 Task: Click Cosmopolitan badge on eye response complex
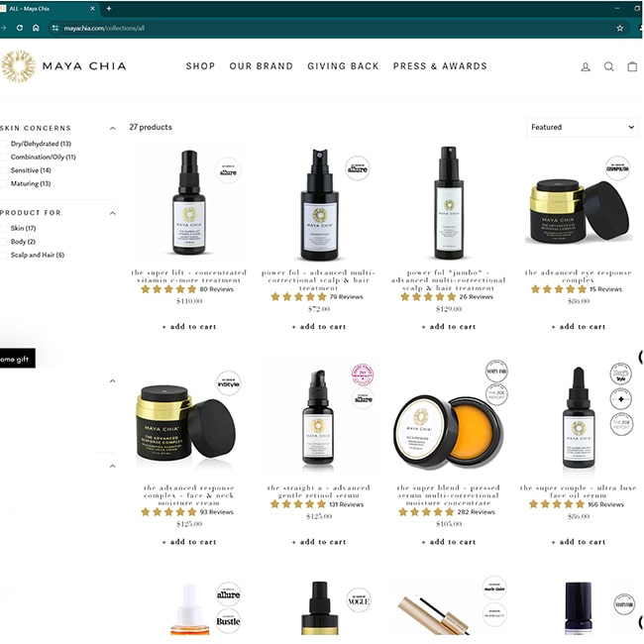pos(617,168)
